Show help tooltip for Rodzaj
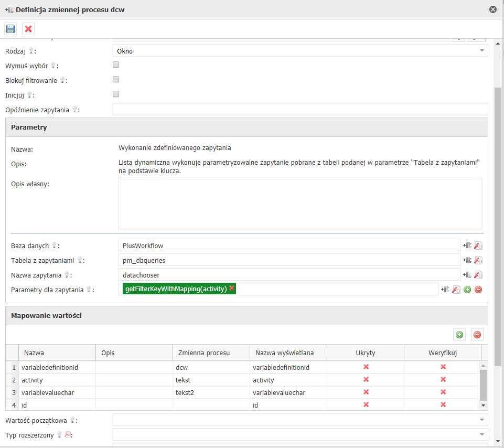 (x=31, y=51)
